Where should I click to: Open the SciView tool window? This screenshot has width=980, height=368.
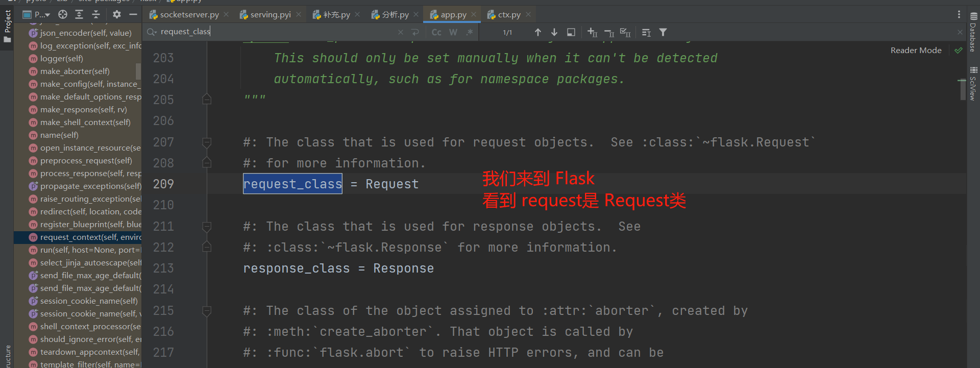973,84
